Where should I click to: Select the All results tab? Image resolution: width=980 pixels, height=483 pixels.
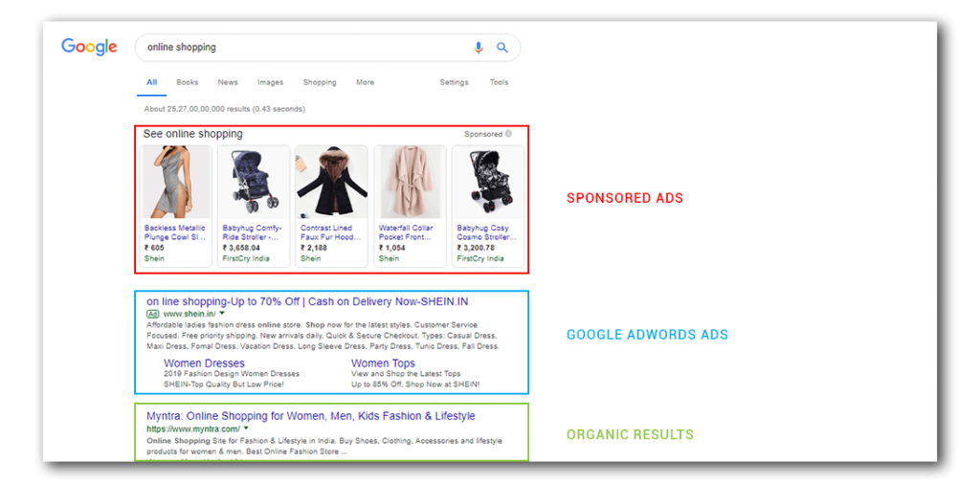pyautogui.click(x=152, y=82)
